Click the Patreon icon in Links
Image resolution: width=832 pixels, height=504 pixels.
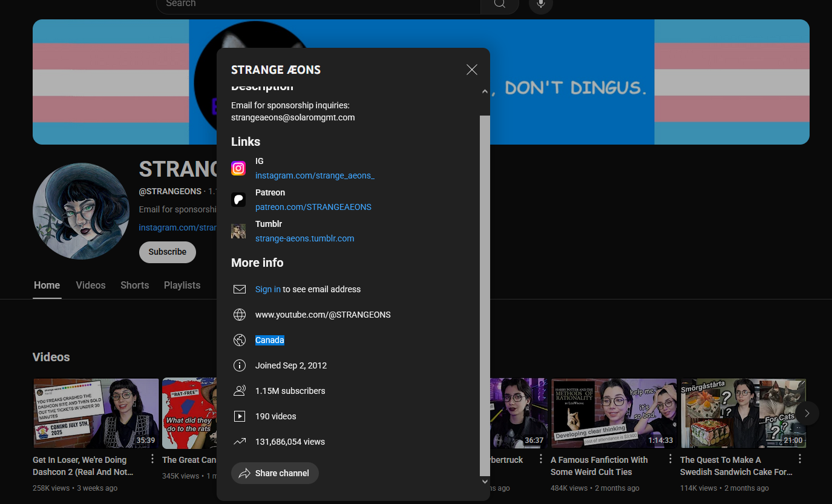[x=238, y=200]
